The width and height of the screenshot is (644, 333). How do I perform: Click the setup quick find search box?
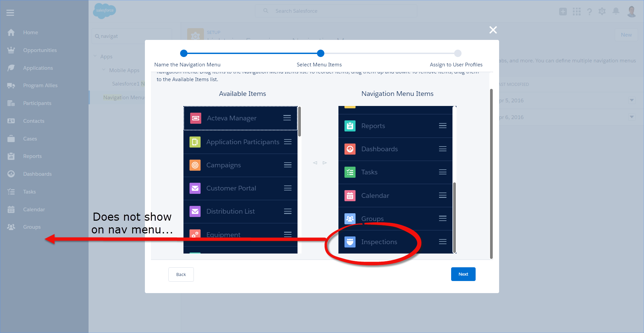tap(132, 36)
